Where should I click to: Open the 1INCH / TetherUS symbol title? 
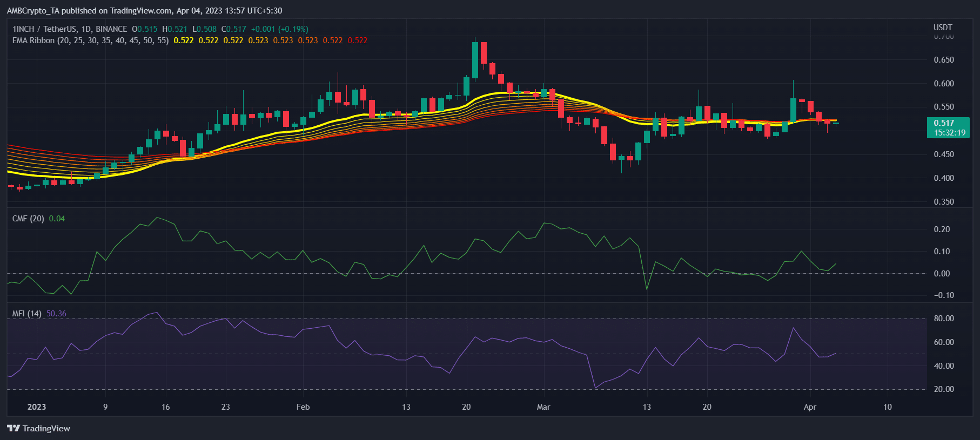pos(70,29)
